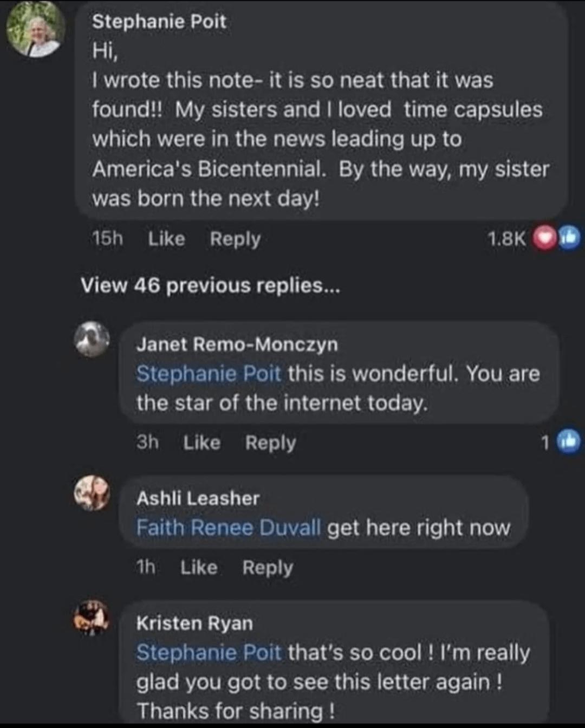Open Stephanie Poit mention in Janet's reply

(209, 373)
